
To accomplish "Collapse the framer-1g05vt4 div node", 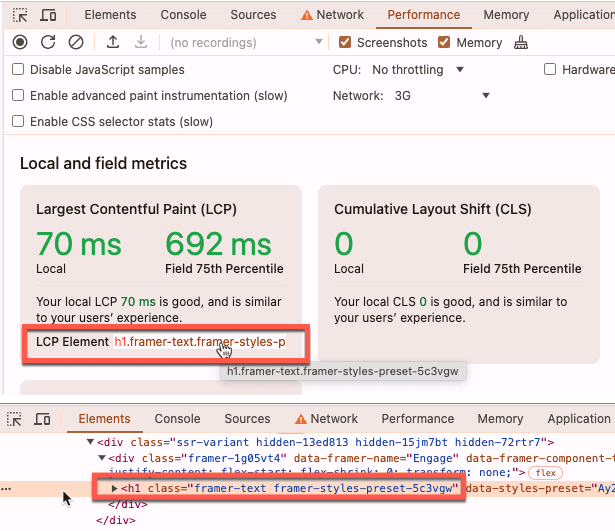I will tap(102, 458).
